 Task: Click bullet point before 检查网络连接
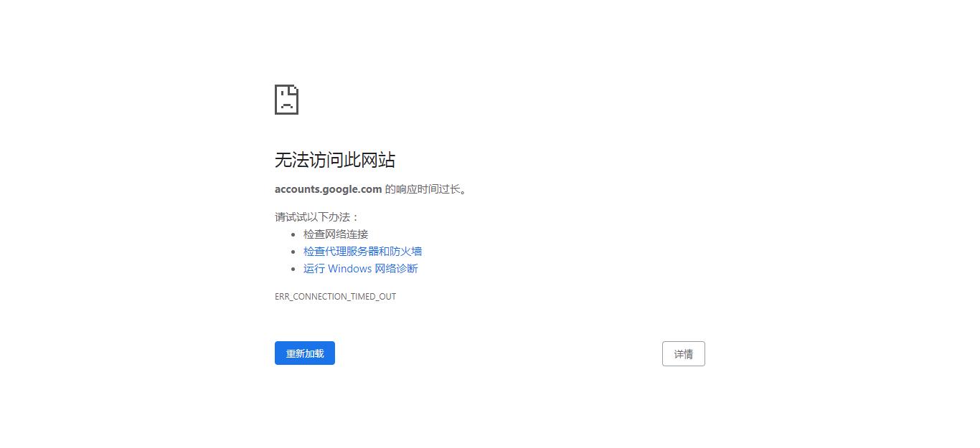[x=293, y=234]
